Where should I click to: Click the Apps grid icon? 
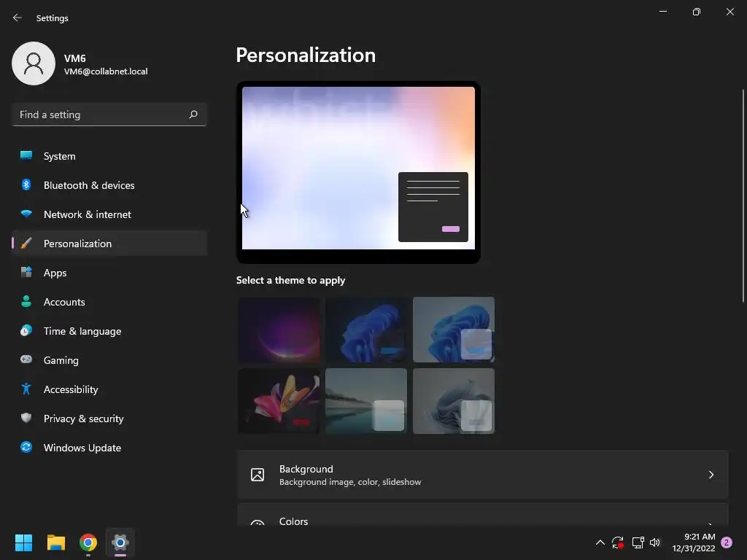(x=26, y=273)
